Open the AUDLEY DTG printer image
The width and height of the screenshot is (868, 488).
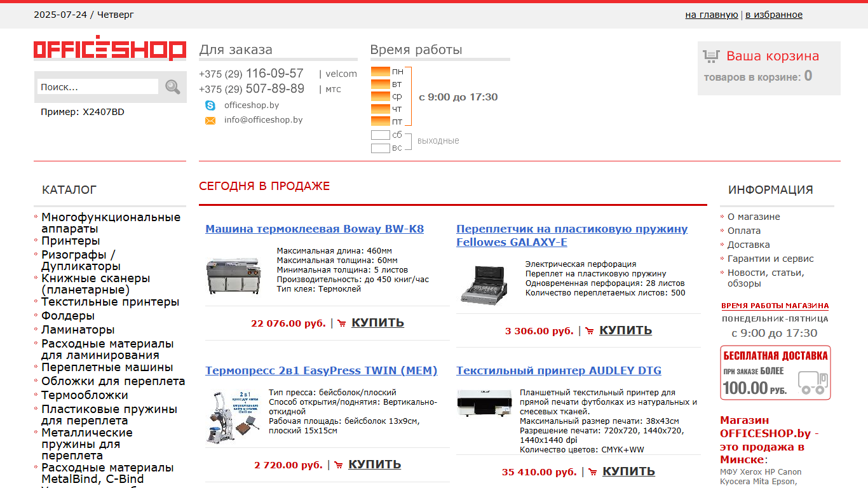pyautogui.click(x=484, y=403)
